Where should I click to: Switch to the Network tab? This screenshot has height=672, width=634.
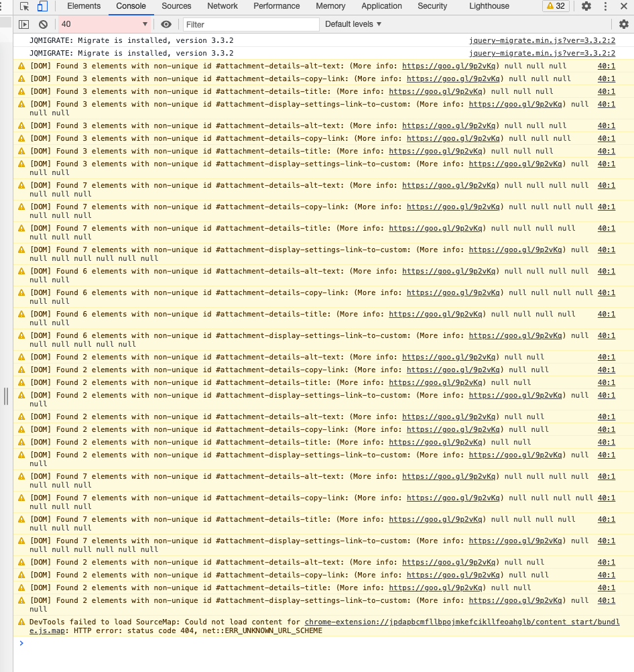[223, 6]
